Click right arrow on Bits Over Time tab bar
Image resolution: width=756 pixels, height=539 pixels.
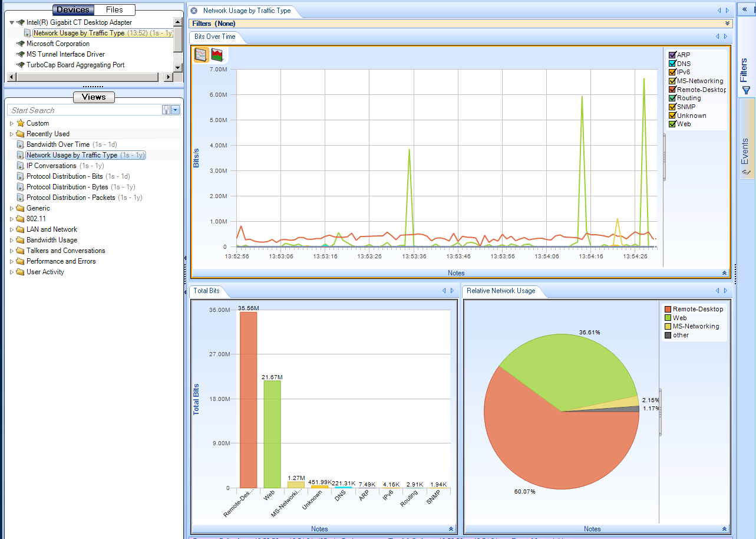pyautogui.click(x=725, y=37)
